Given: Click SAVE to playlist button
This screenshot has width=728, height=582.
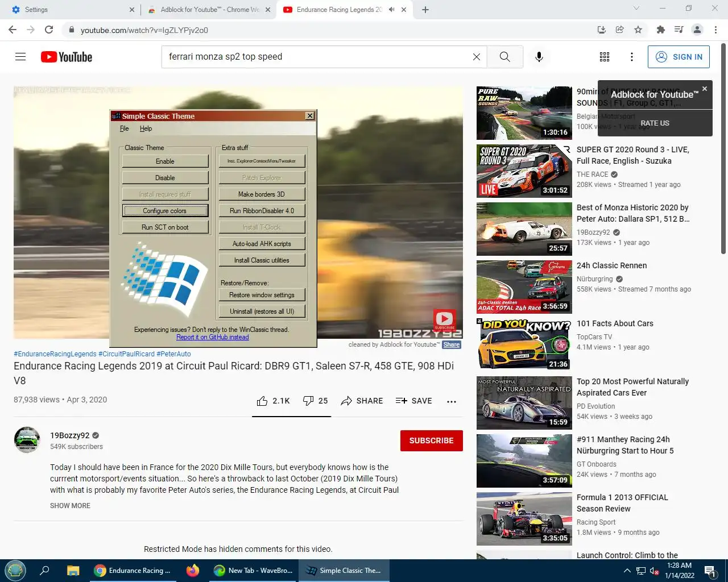Looking at the screenshot, I should coord(413,401).
